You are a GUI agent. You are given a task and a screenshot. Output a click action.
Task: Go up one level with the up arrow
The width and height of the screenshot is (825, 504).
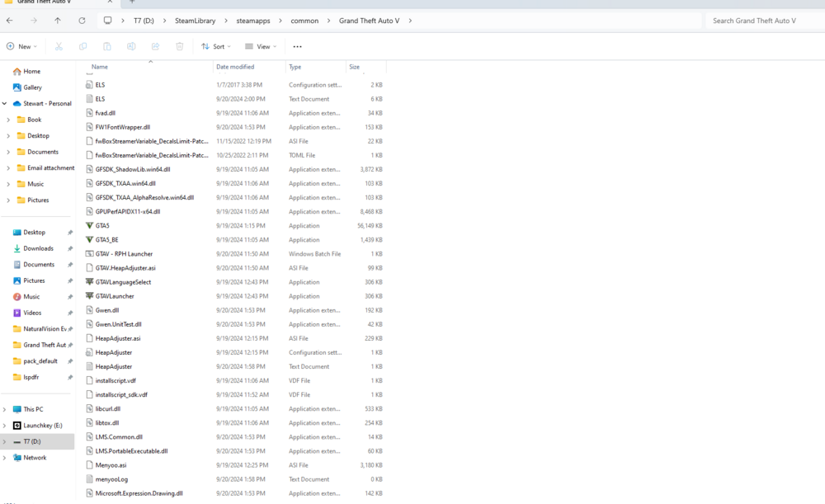[57, 21]
